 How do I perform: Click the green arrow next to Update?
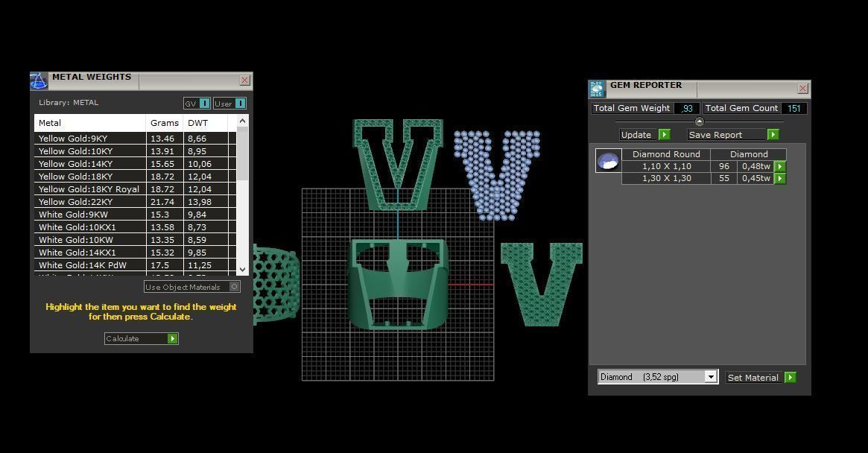point(665,135)
